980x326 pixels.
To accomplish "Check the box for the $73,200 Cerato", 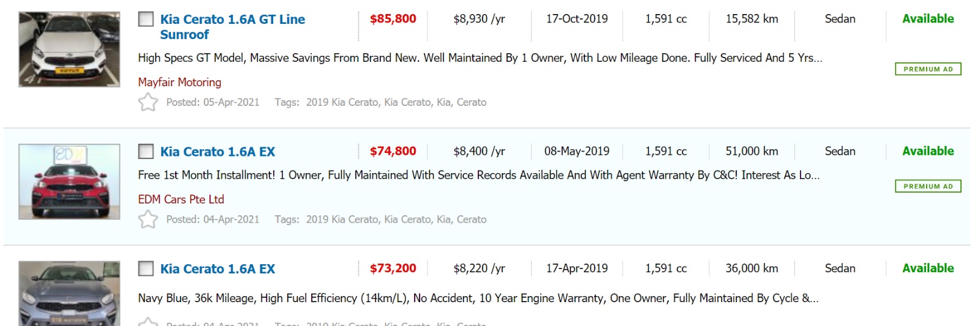I will tap(146, 269).
